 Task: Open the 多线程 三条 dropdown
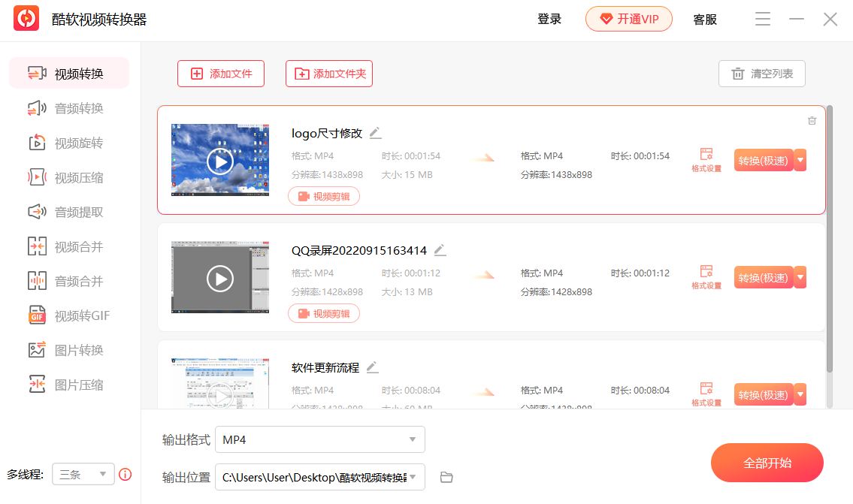(83, 474)
